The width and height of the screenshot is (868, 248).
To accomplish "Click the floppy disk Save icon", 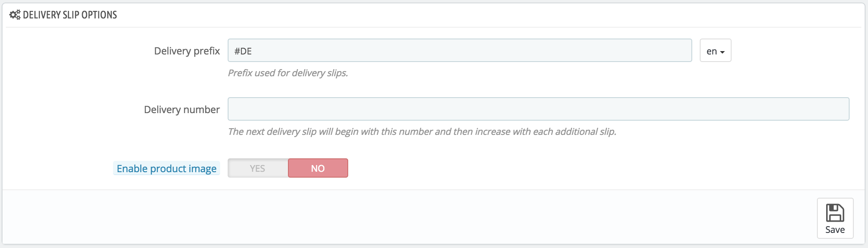I will 835,213.
